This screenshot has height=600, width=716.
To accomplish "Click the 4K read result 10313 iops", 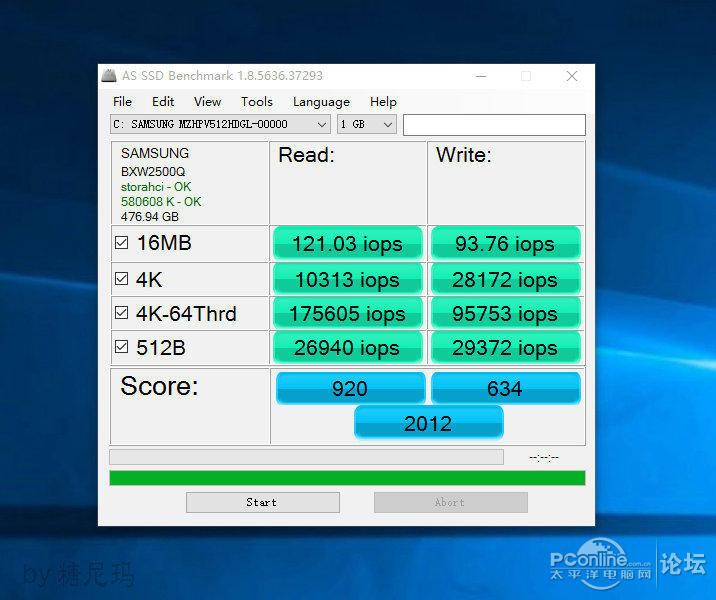I will [347, 279].
